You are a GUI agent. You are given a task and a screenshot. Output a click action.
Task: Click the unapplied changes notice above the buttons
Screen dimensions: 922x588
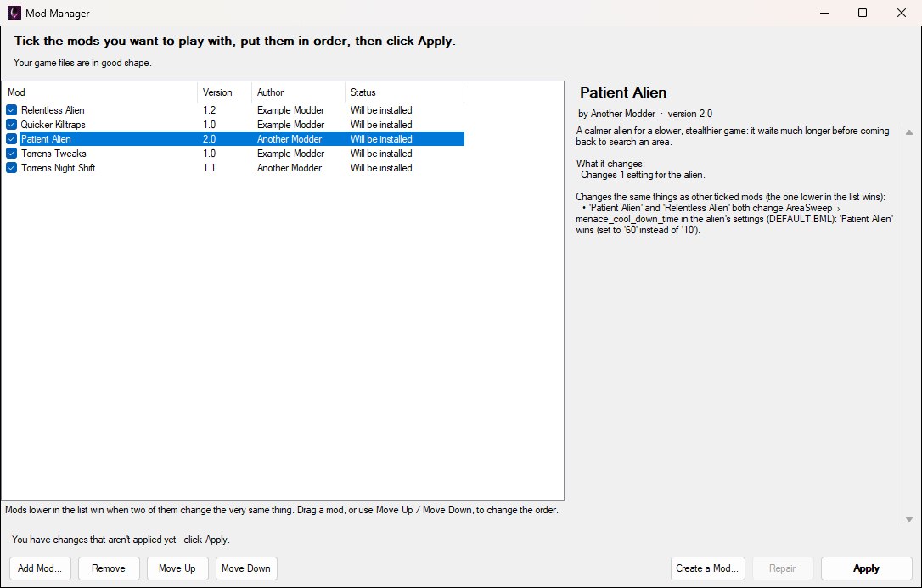point(121,540)
